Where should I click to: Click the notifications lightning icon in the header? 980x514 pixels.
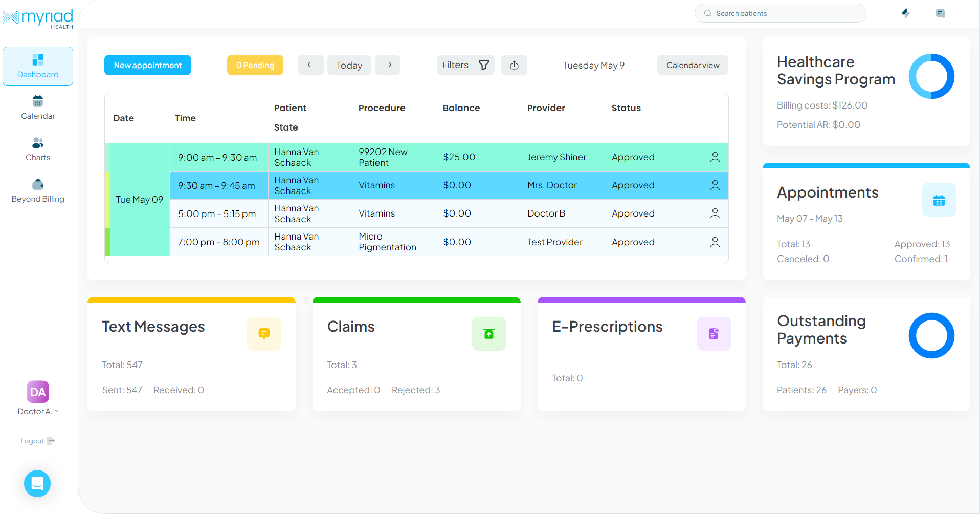905,13
